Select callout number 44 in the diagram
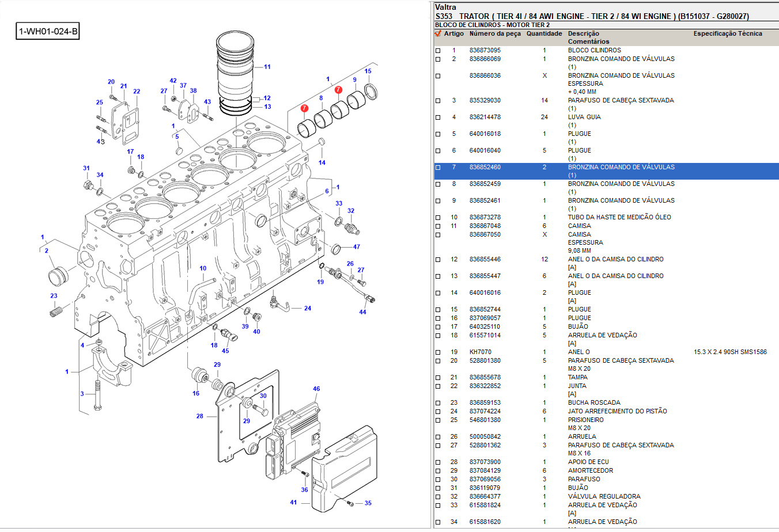Viewport: 779px width, 532px height. pyautogui.click(x=362, y=312)
